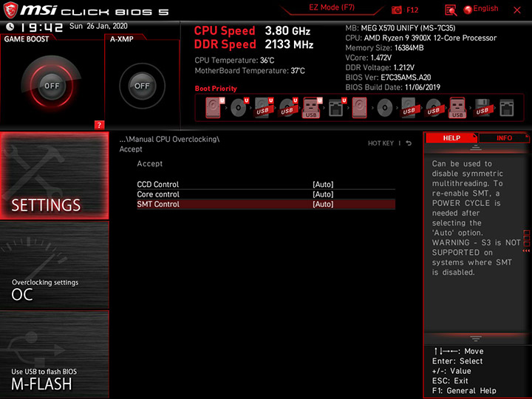Select the legacy hard disk boot icon
The width and height of the screenshot is (532, 399).
[x=359, y=108]
